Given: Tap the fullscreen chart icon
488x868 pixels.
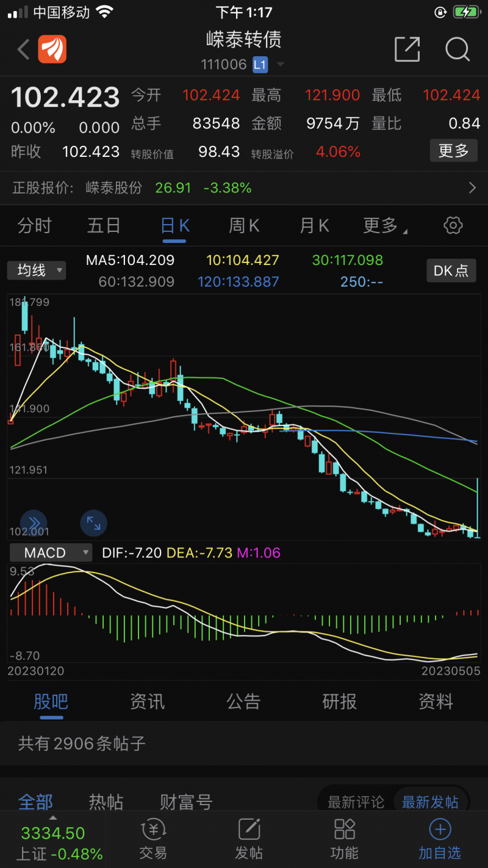Looking at the screenshot, I should 93,523.
